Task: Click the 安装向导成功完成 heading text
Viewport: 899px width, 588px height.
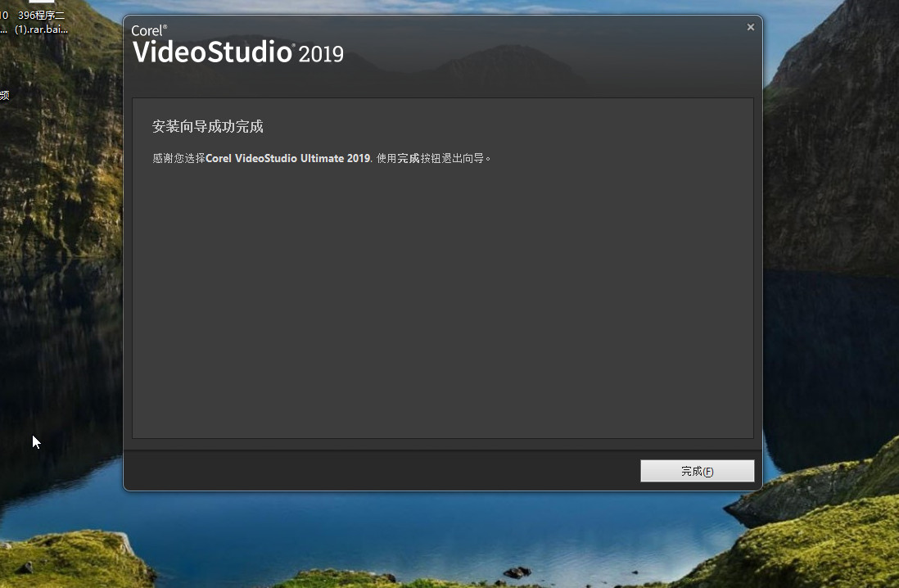Action: (x=207, y=126)
